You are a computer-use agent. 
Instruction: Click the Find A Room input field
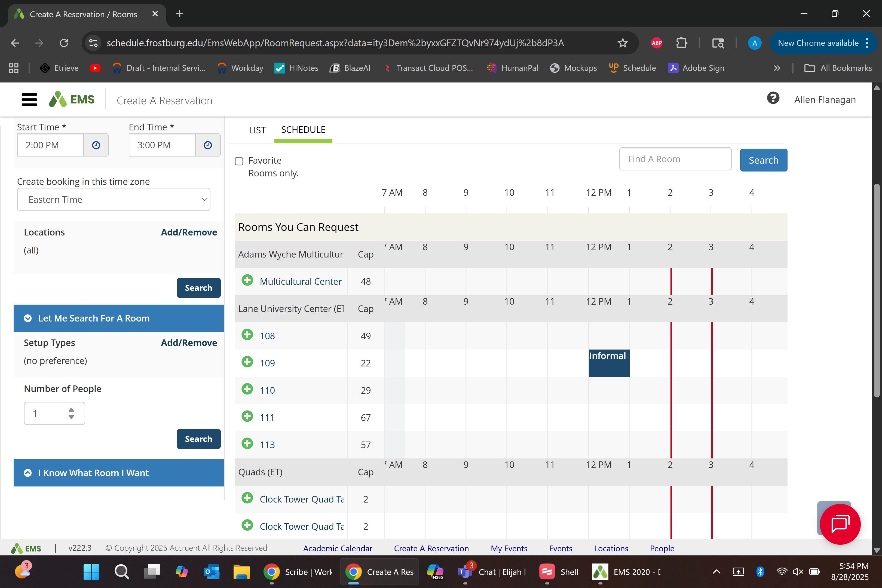tap(675, 159)
